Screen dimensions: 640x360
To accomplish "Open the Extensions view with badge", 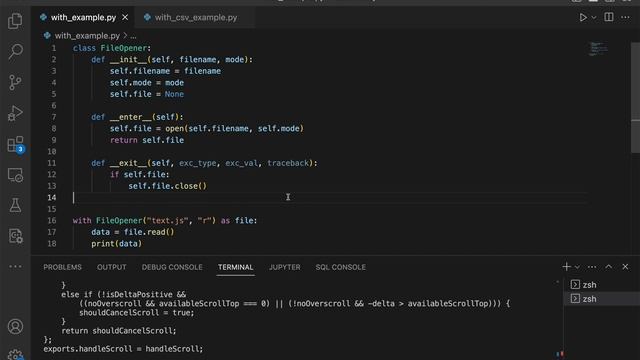I will tap(16, 144).
